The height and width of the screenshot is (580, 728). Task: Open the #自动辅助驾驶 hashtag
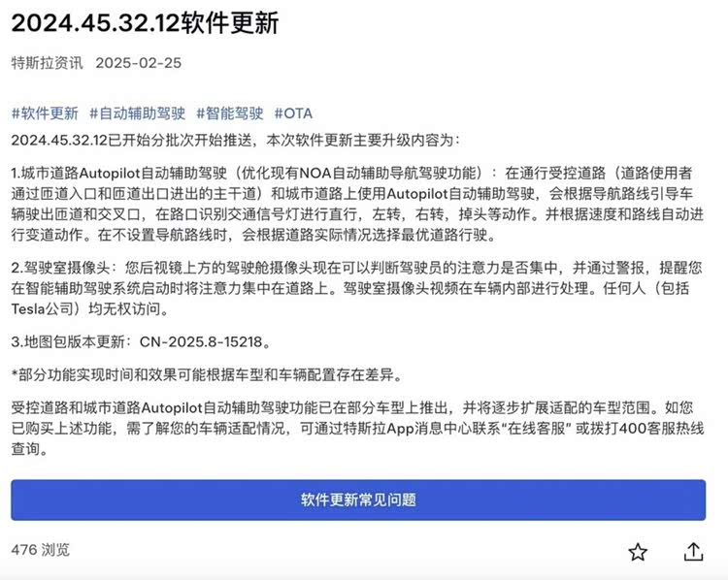[x=137, y=113]
